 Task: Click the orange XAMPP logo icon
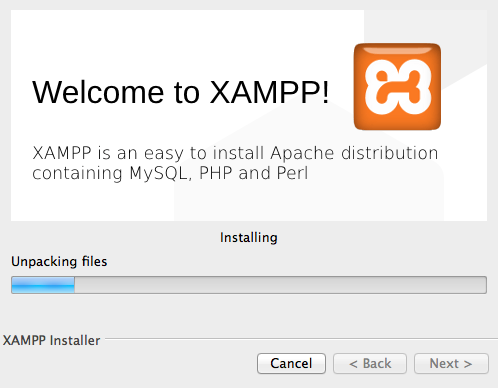pos(397,86)
